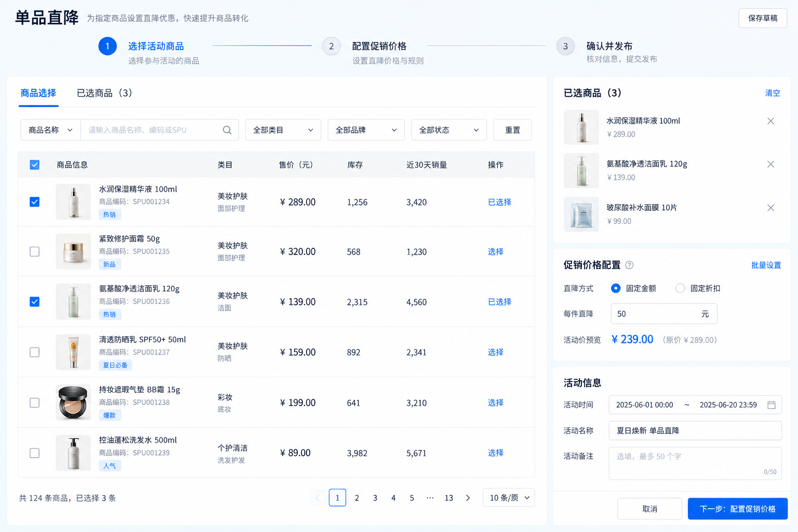Go to previous page arrow
The height and width of the screenshot is (532, 798).
pyautogui.click(x=317, y=498)
